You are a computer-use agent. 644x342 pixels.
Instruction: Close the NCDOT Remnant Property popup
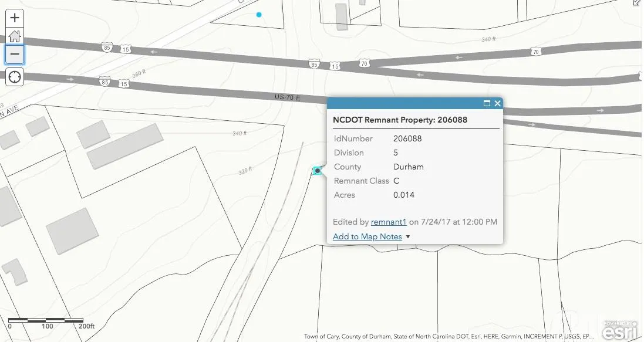(x=497, y=103)
